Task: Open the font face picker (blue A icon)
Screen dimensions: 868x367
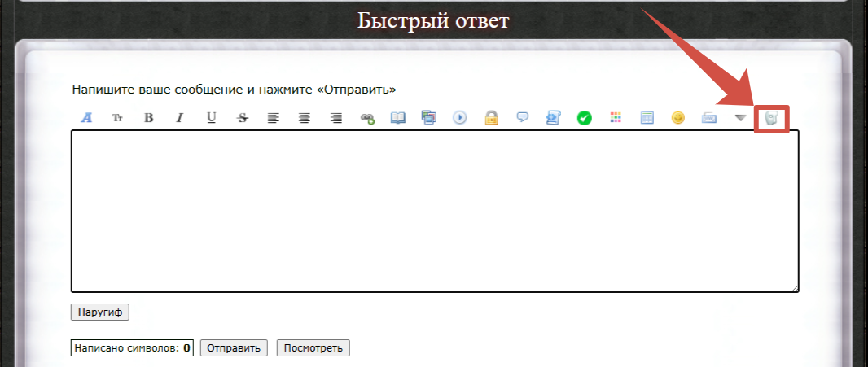Action: (x=86, y=118)
